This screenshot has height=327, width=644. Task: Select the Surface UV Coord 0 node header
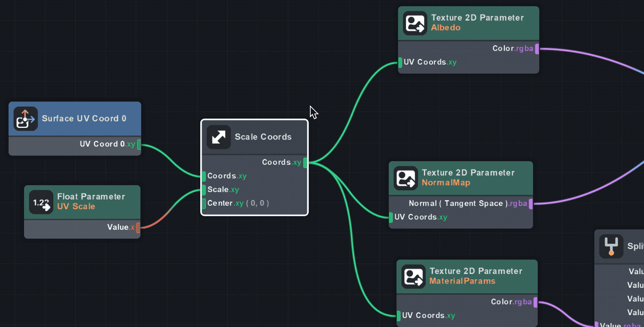tap(84, 119)
